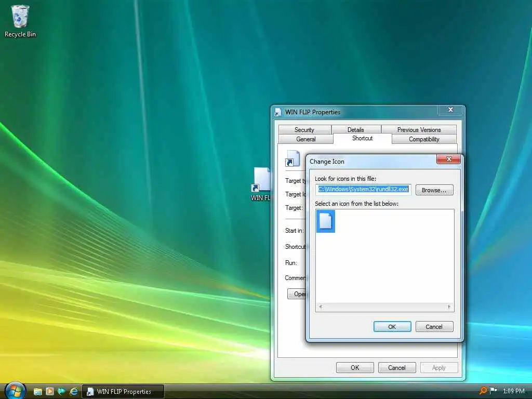Viewport: 532px width, 399px height.
Task: Click the flag icon in the system tray
Action: (x=494, y=391)
